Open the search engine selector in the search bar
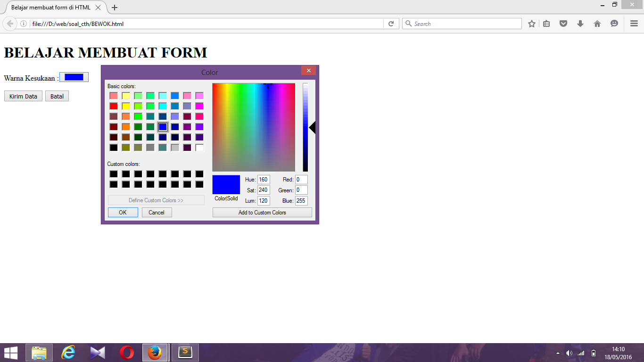The width and height of the screenshot is (644, 362). coord(409,23)
